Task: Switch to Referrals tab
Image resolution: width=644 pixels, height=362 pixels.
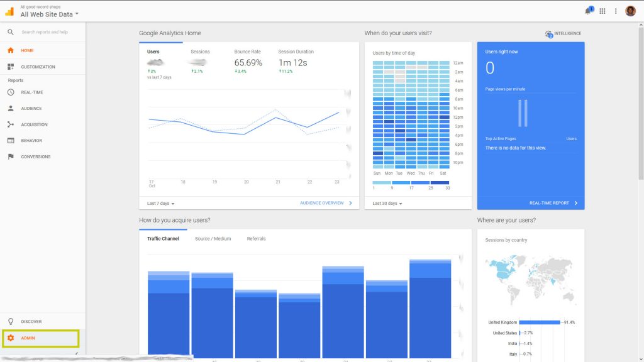Action: [x=257, y=238]
